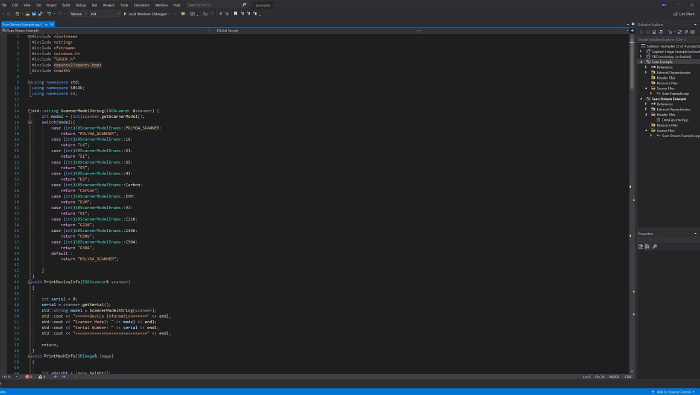The width and height of the screenshot is (700, 395).
Task: Click the Properties panel Categorized icon
Action: (641, 246)
